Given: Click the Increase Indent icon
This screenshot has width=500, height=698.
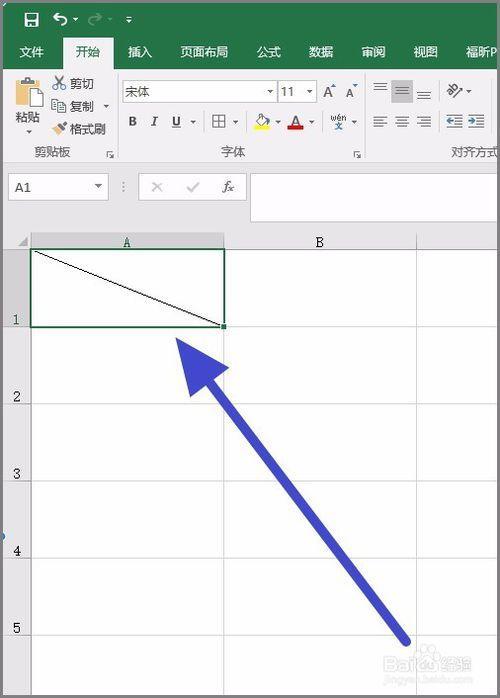Looking at the screenshot, I should [476, 121].
